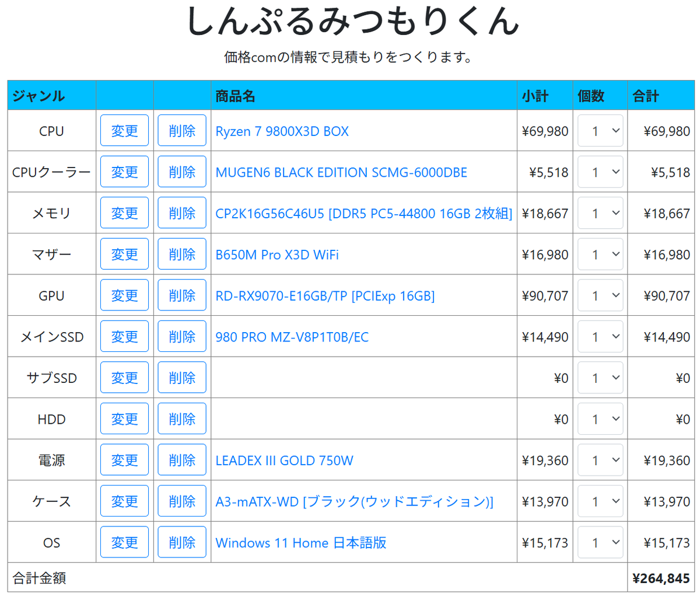Open the quantity dropdown for the メモリ row

pyautogui.click(x=600, y=213)
